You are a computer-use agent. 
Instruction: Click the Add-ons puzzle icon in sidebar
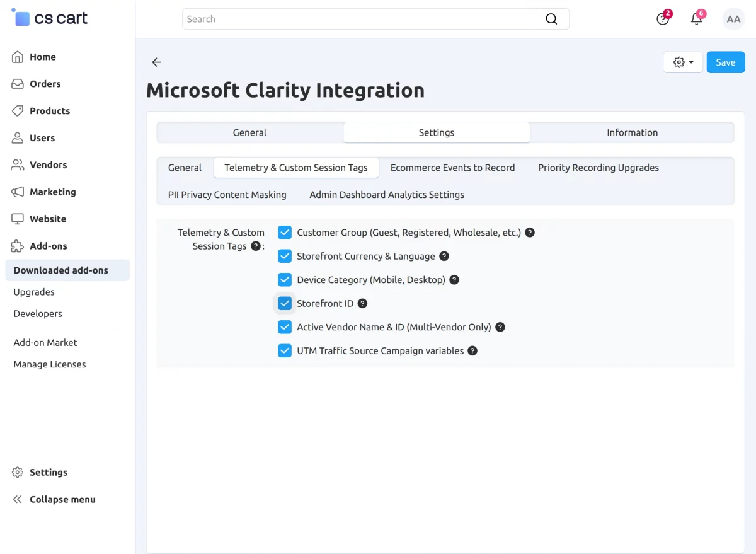point(18,246)
